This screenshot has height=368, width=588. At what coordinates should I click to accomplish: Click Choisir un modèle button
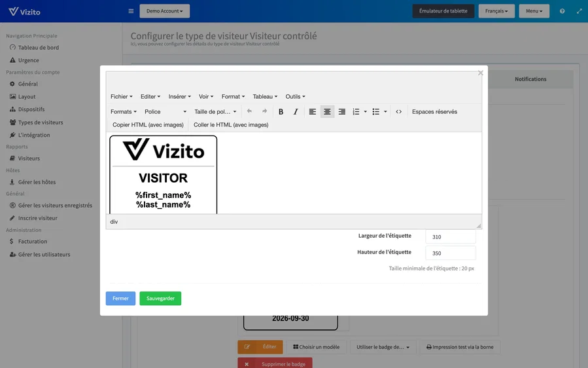click(x=317, y=347)
